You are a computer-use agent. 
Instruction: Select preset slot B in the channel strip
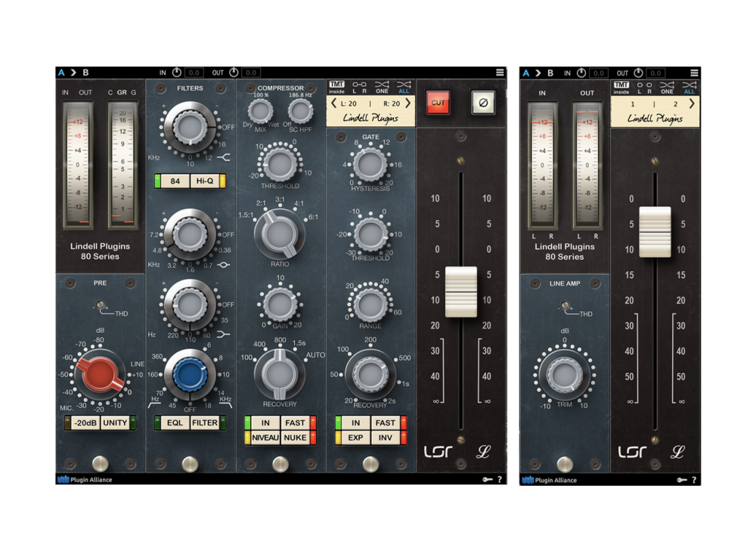(86, 73)
